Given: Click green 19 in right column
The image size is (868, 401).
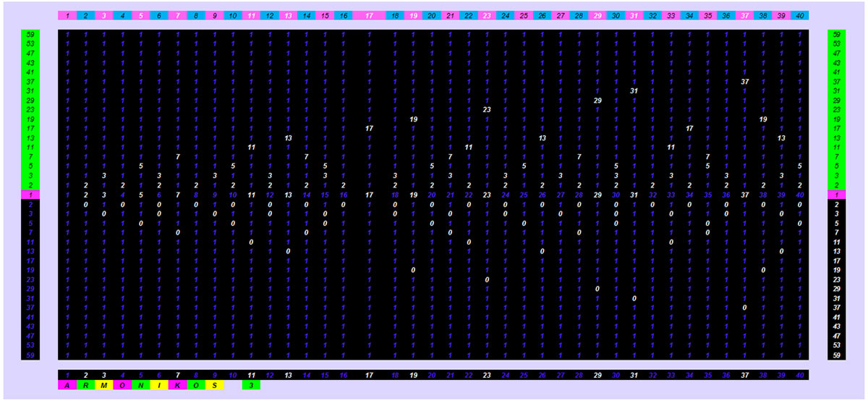Looking at the screenshot, I should 836,119.
